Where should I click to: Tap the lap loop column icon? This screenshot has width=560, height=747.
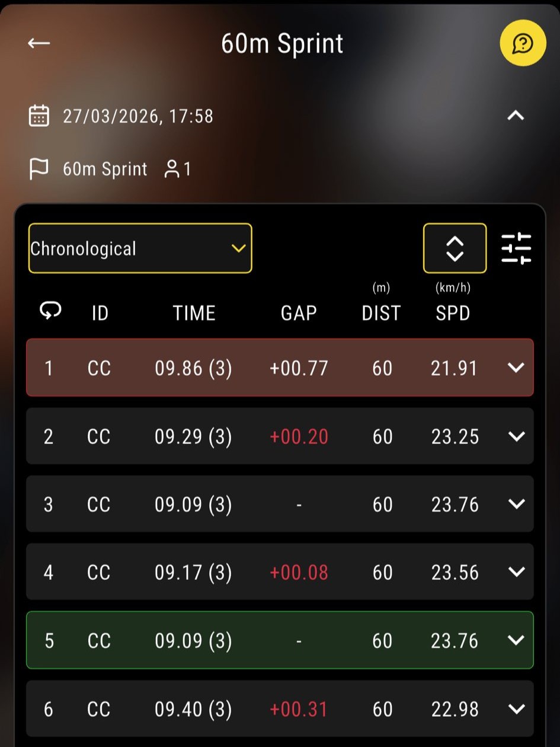pos(50,310)
